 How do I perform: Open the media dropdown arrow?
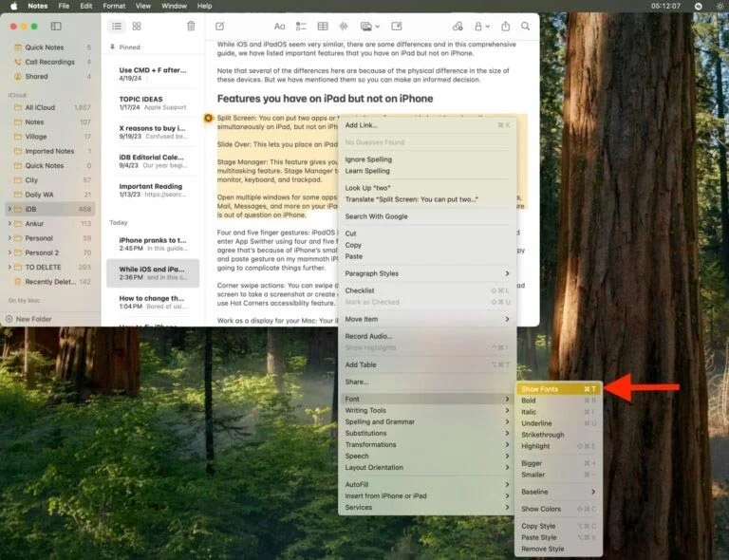[x=378, y=27]
